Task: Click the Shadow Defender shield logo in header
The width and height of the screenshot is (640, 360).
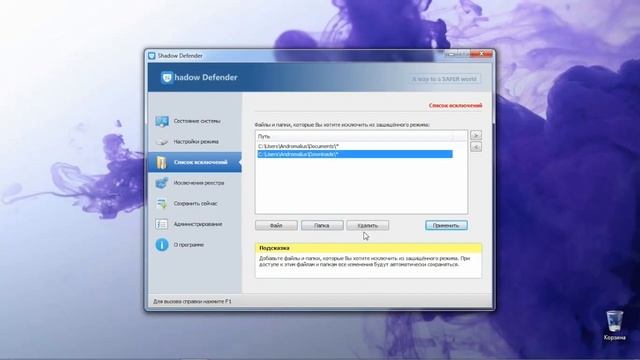Action: [x=167, y=78]
